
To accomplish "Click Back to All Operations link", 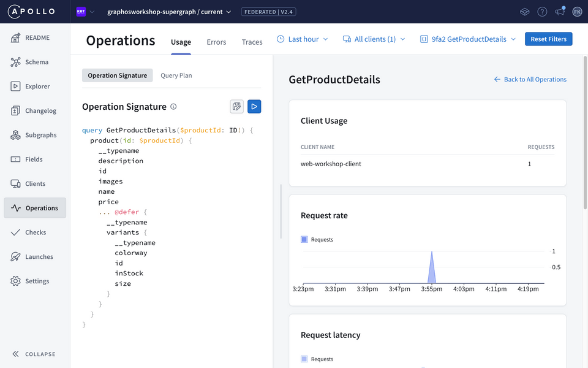I will pos(530,79).
